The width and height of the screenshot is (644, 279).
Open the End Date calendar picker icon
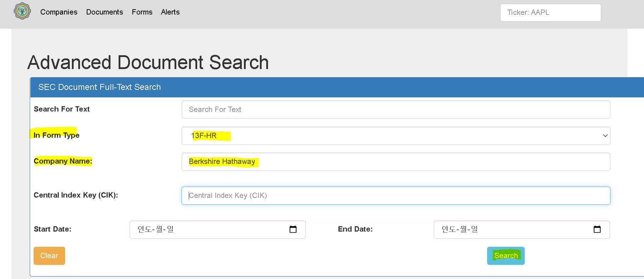pyautogui.click(x=597, y=229)
